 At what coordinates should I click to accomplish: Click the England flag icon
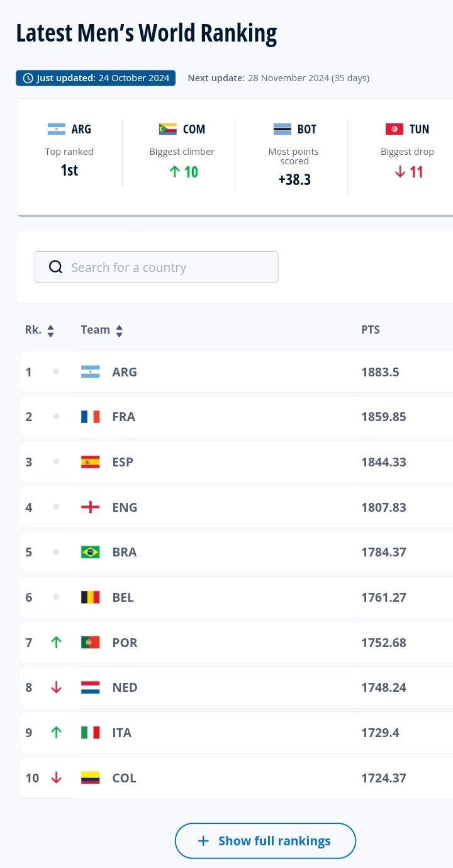91,507
